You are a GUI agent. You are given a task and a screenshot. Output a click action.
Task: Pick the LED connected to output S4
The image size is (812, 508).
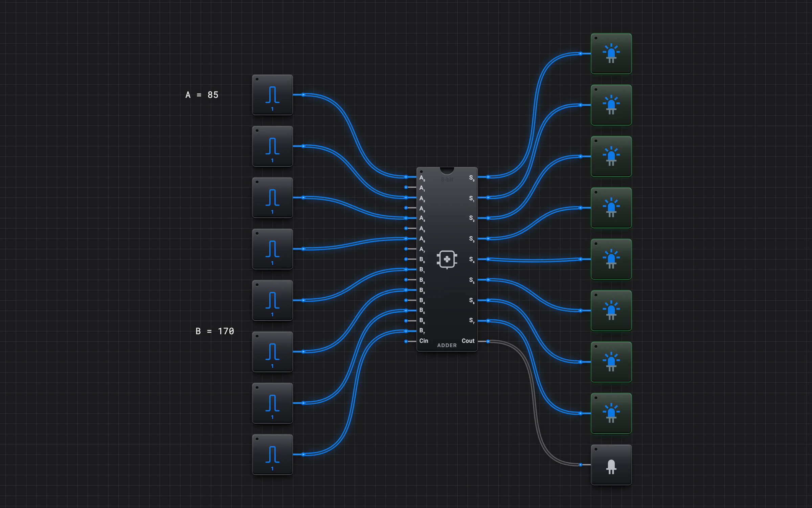tap(611, 259)
